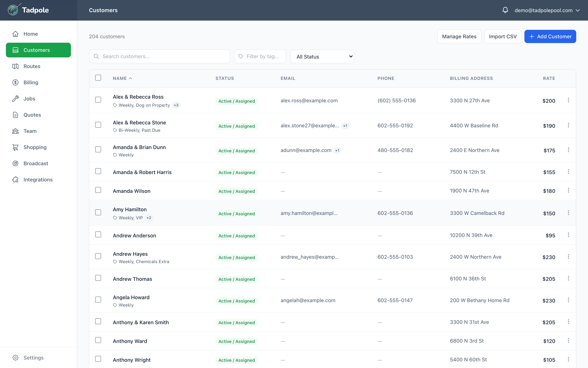
Task: Select Customers in sidebar
Action: (38, 50)
